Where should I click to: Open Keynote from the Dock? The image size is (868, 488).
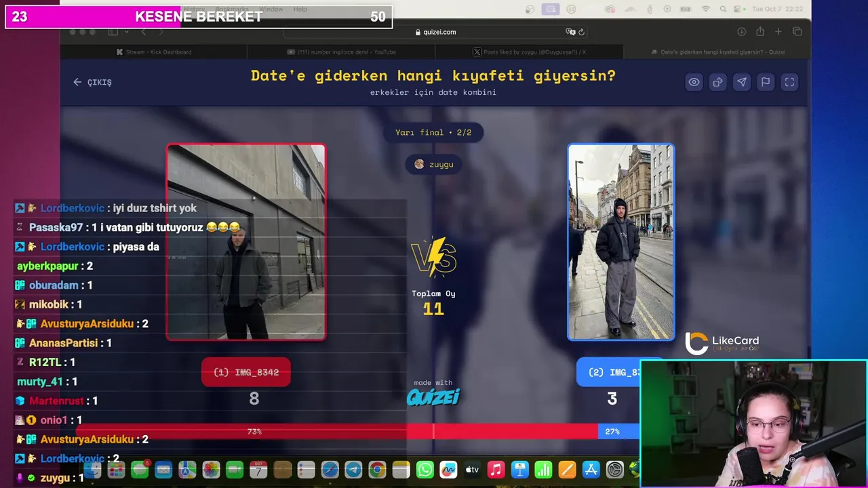[519, 469]
